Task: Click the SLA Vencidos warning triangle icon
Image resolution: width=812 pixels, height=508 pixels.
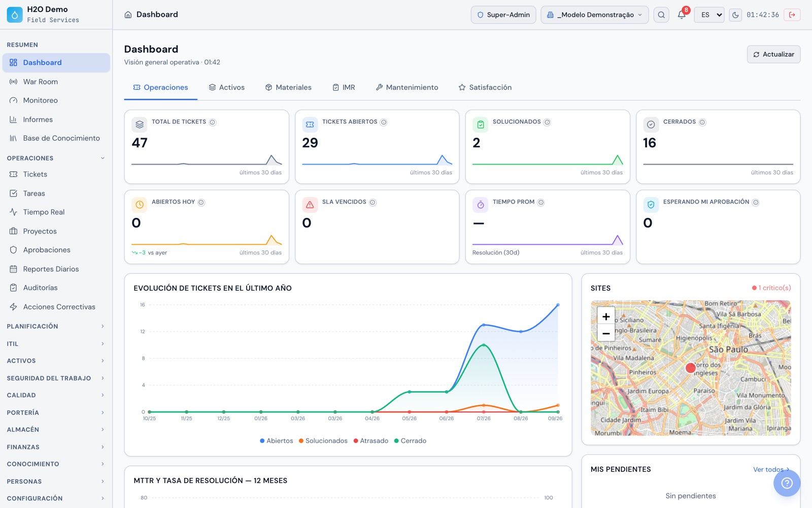Action: (310, 205)
